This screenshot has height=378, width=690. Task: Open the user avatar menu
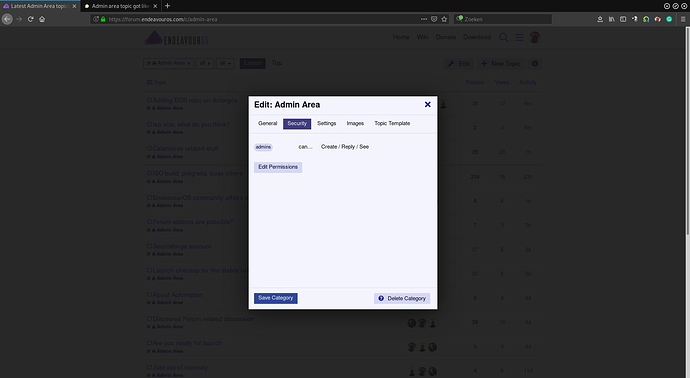[x=535, y=37]
